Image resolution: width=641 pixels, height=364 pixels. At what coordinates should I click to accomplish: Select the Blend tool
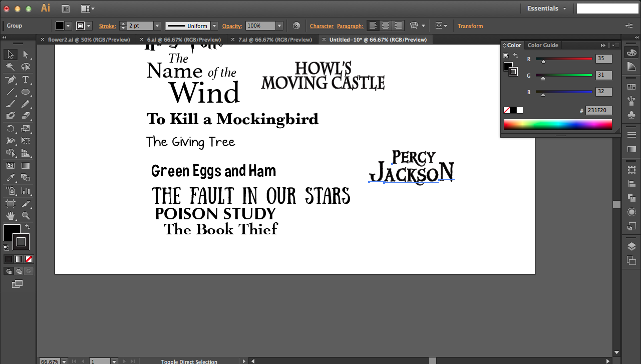pyautogui.click(x=26, y=178)
